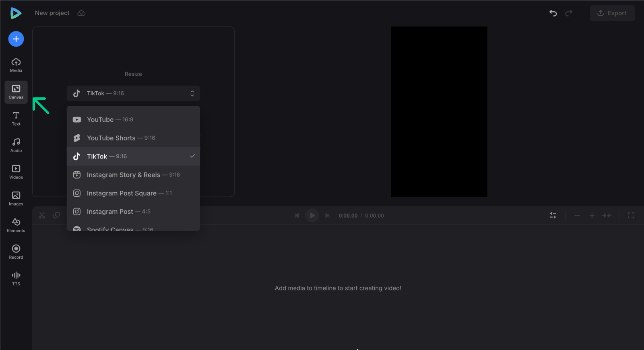Open the Media upload panel
Screen dimensions: 644x350
click(16, 65)
